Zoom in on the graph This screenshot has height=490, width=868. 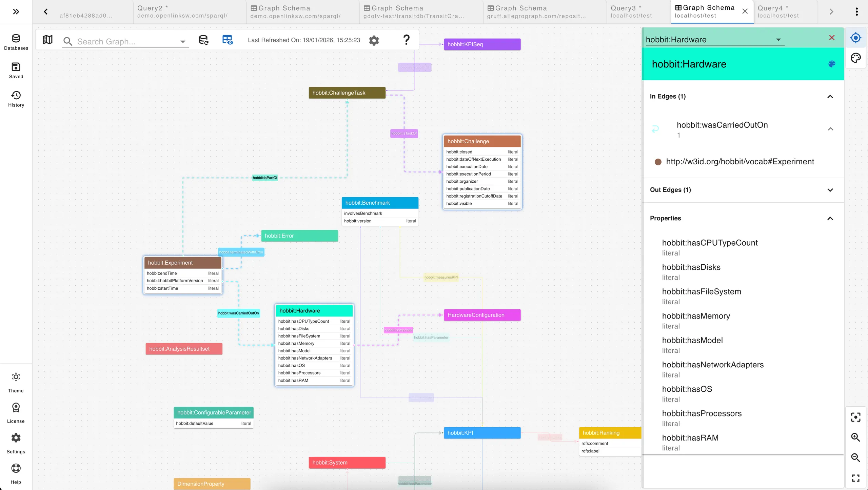click(856, 437)
